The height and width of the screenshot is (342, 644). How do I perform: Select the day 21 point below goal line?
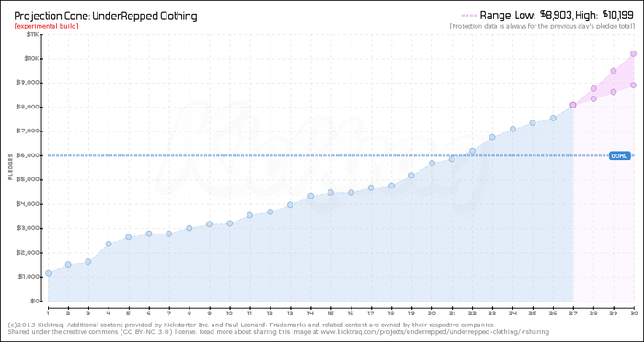coord(452,159)
